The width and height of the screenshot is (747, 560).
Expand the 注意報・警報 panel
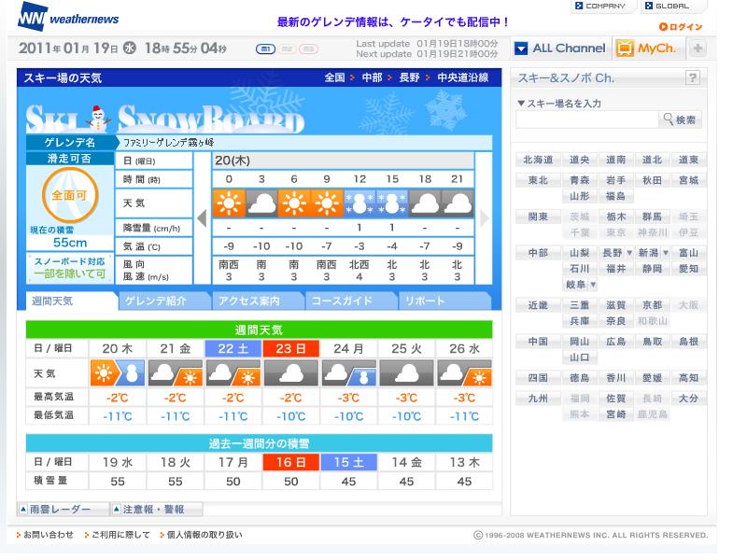pos(156,510)
